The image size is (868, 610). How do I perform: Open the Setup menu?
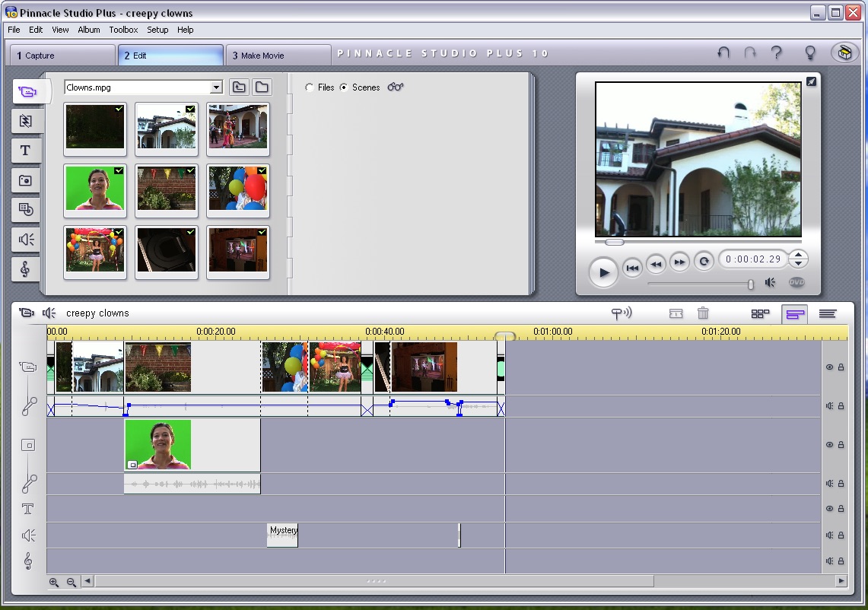[x=157, y=30]
